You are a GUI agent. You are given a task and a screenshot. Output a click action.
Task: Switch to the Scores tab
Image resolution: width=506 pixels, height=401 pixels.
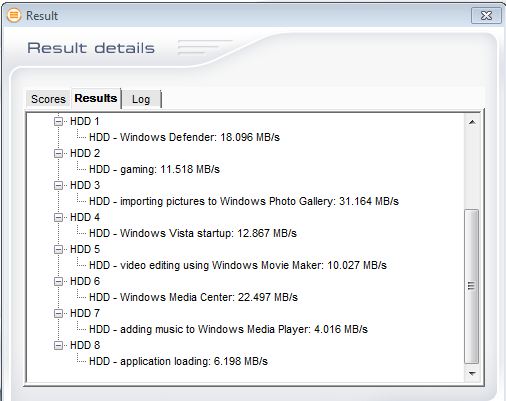coord(48,99)
